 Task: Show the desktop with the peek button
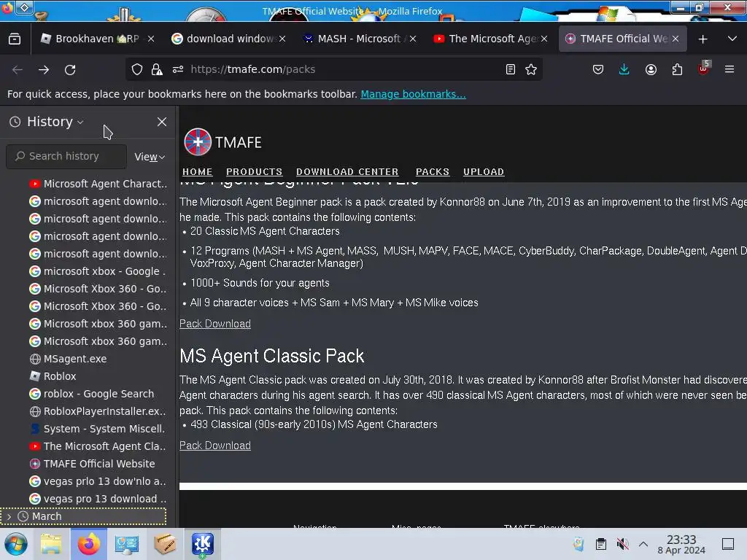(x=728, y=544)
